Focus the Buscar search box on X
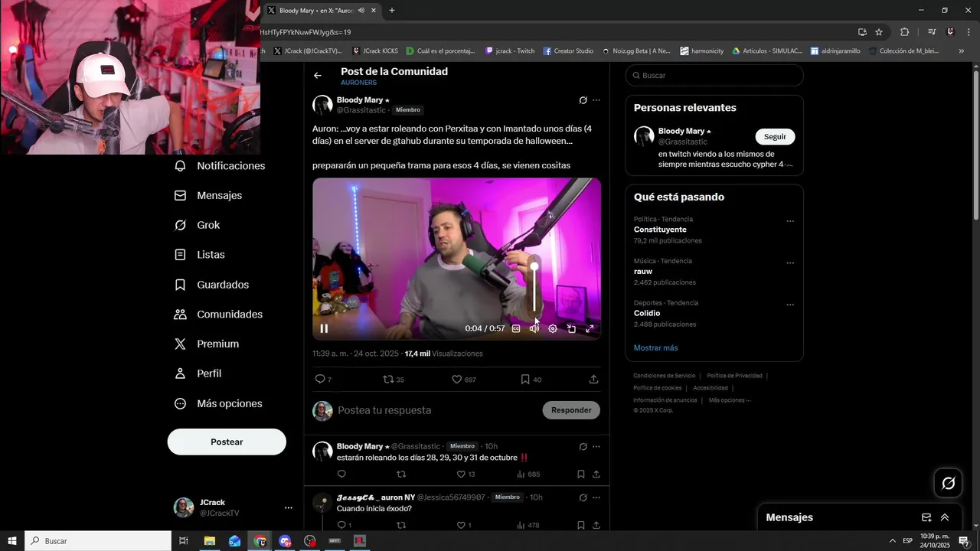 714,76
